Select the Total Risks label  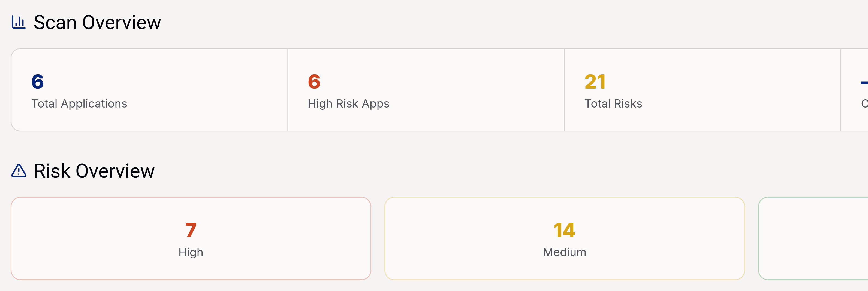(x=613, y=104)
